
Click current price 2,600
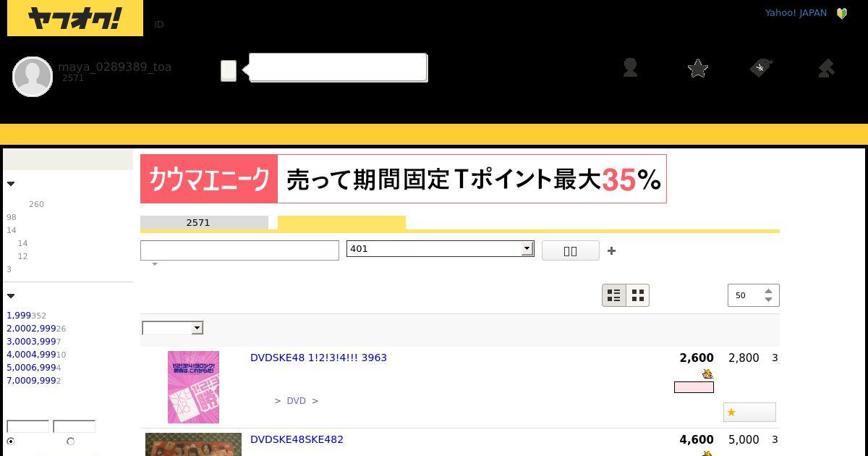tap(697, 358)
